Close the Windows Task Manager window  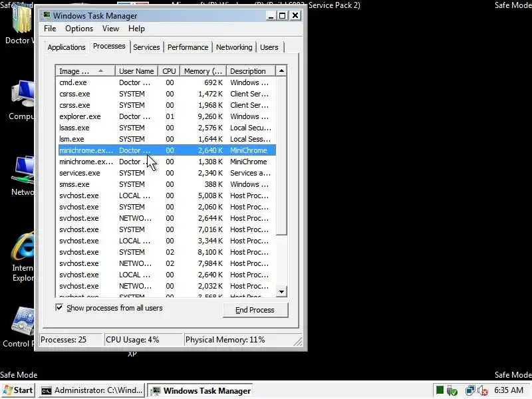point(295,15)
